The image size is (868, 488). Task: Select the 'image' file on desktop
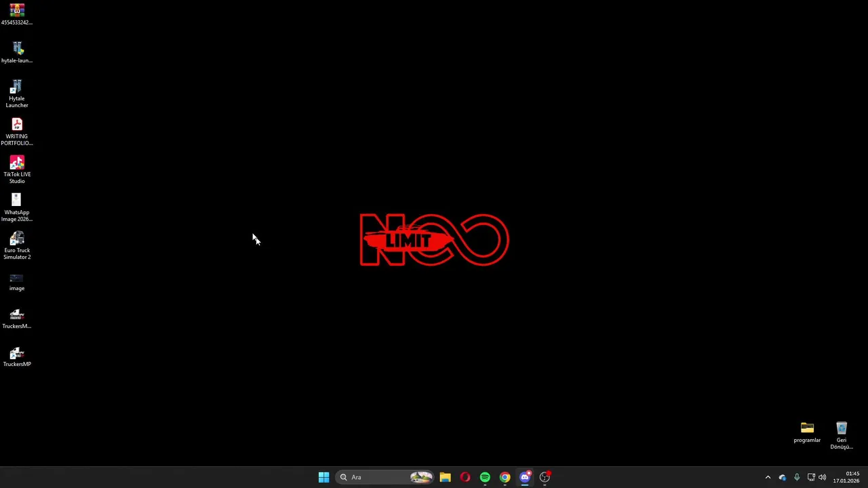click(17, 282)
